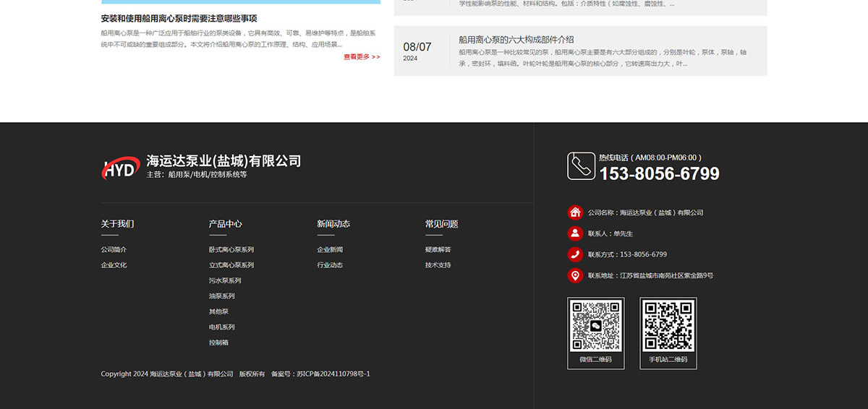This screenshot has width=868, height=409.
Task: Click the hotline telephone icon
Action: coord(580,165)
